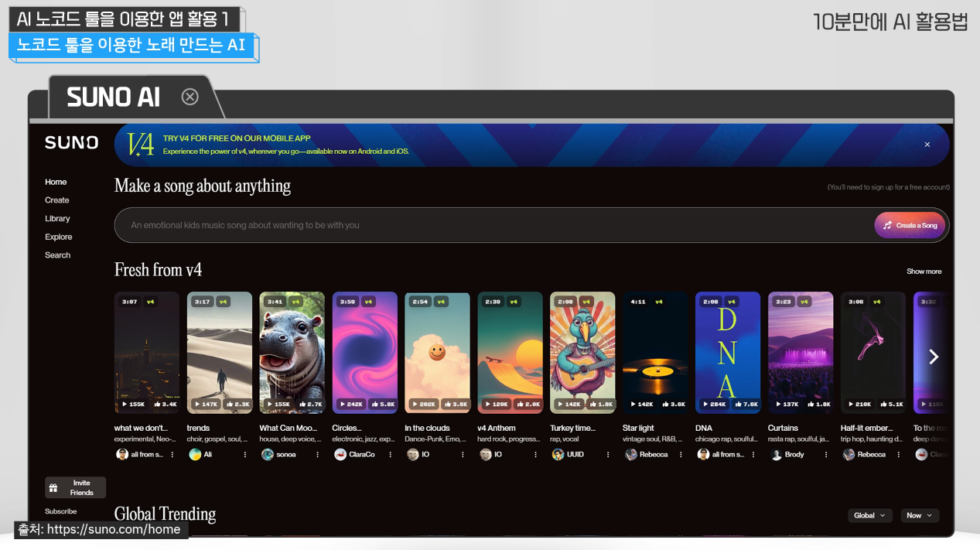
Task: Open Search in the sidebar
Action: [x=58, y=255]
